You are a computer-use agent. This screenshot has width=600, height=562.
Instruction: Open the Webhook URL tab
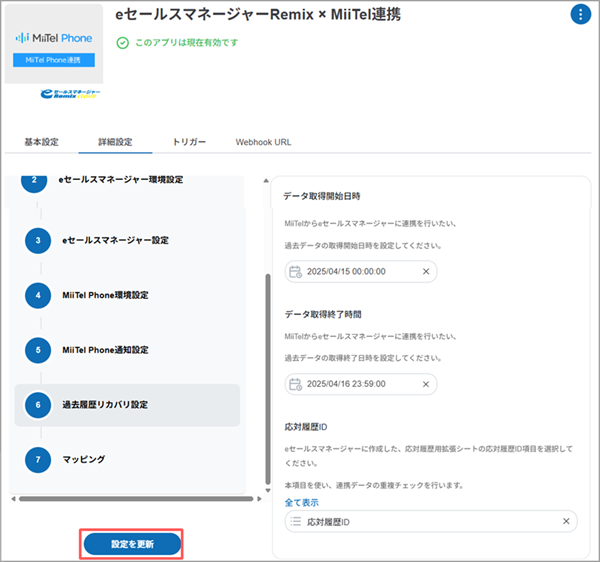click(263, 142)
